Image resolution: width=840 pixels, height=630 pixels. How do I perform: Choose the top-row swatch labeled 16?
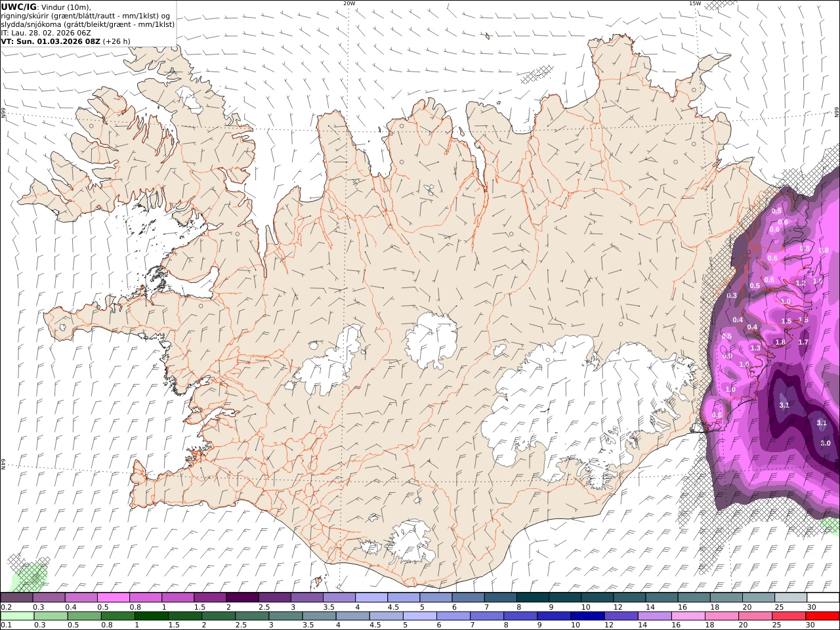coord(694,597)
